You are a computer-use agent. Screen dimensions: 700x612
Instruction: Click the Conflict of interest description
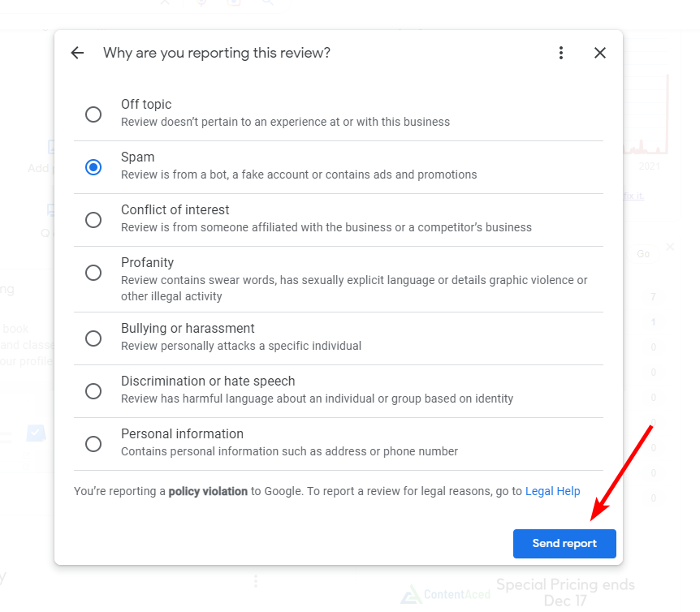pyautogui.click(x=326, y=227)
